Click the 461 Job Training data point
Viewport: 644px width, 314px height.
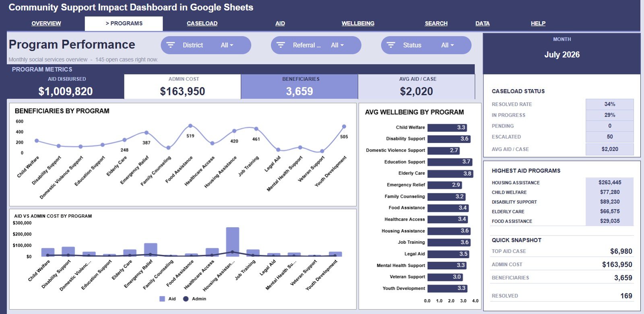click(x=256, y=129)
